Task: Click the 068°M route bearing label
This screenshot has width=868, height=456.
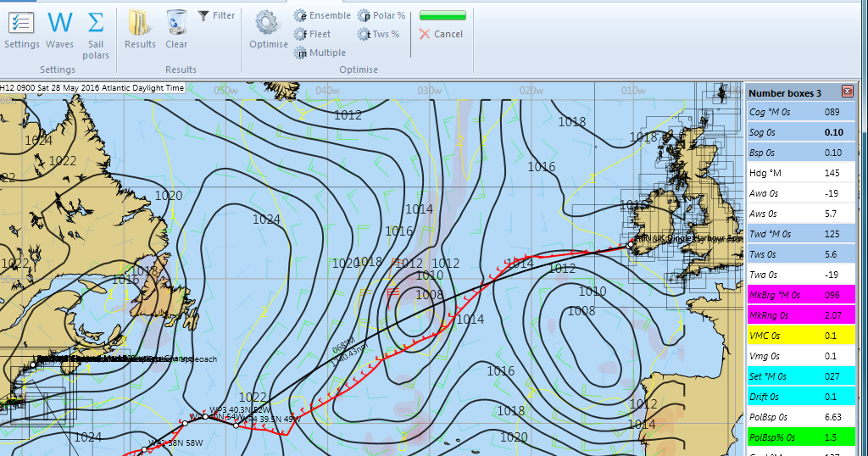Action: [342, 345]
